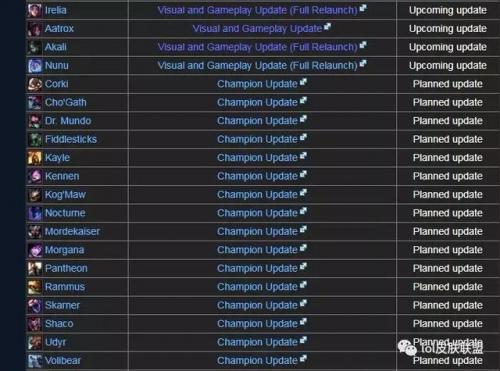Select the Kog'Maw champion name link
500x371 pixels.
[x=65, y=195]
